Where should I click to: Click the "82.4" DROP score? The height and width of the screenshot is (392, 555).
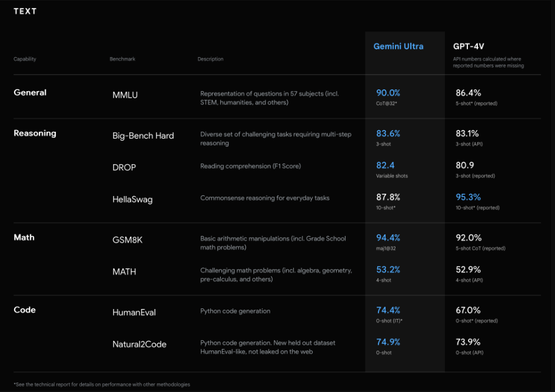point(385,165)
